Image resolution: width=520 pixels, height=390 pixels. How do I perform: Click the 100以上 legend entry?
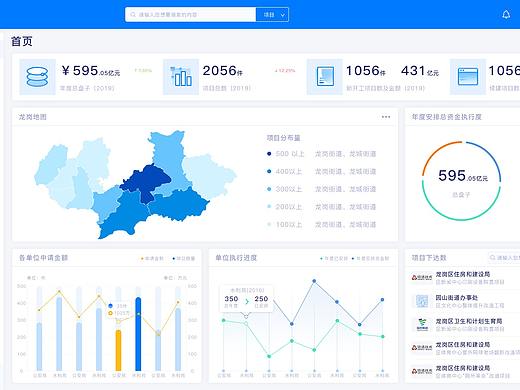[321, 224]
